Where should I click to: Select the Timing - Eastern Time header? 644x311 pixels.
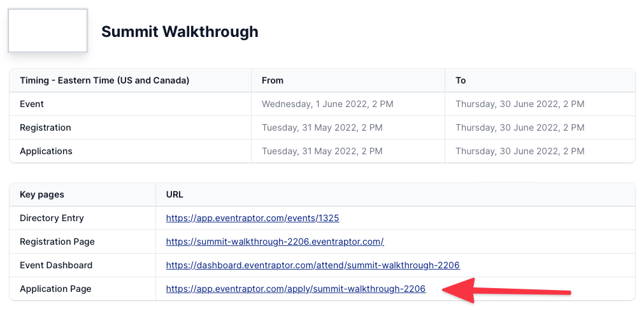pyautogui.click(x=104, y=80)
